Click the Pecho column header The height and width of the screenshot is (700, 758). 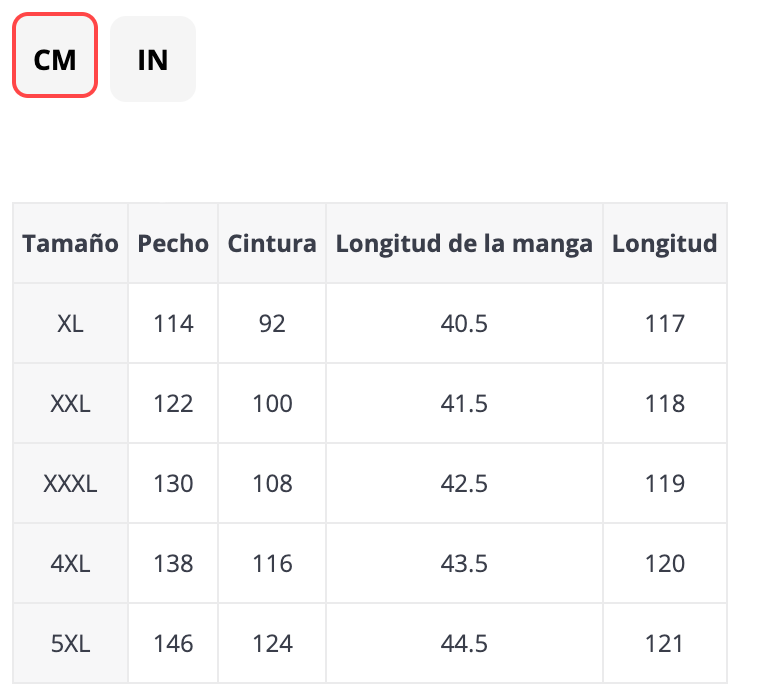click(x=173, y=243)
